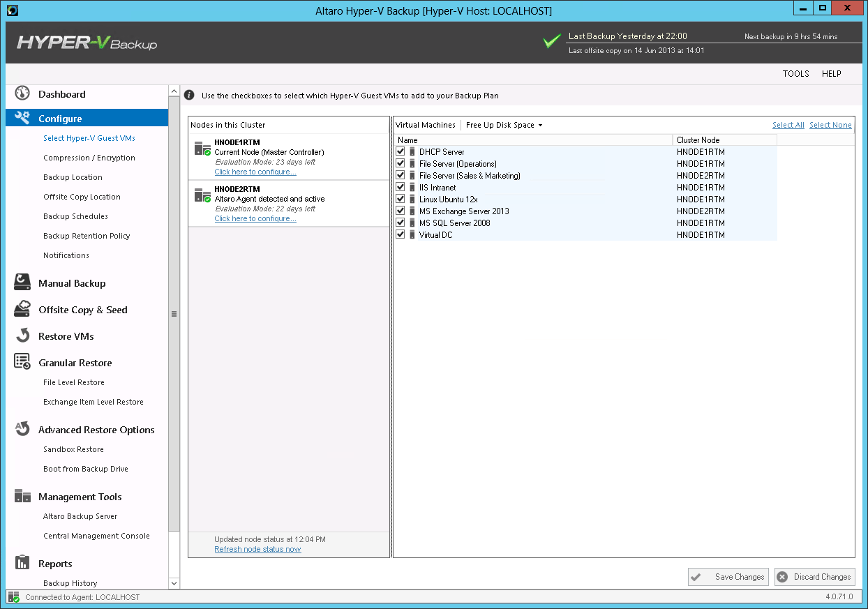Open Central Management Console
Viewport: 868px width, 609px height.
click(x=96, y=536)
